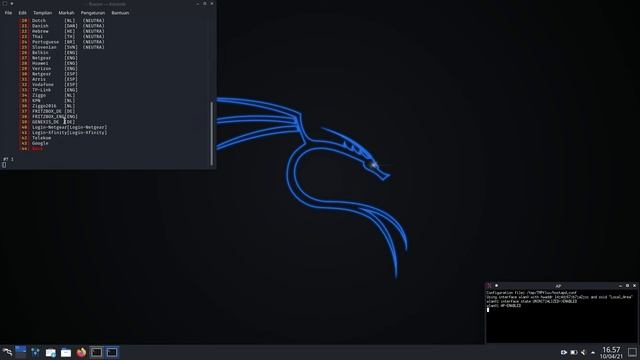Click the 'Slovenian' row in the list
Viewport: 640px width, 360px height.
(x=62, y=47)
